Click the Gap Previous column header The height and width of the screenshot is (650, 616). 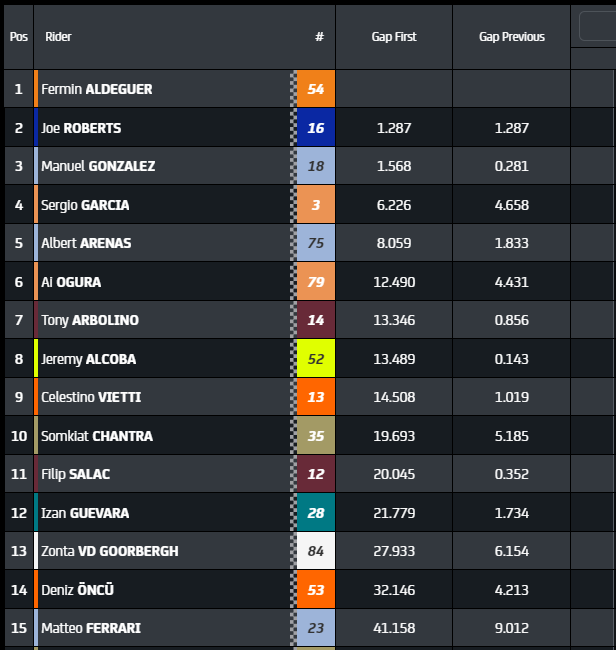[x=512, y=37]
